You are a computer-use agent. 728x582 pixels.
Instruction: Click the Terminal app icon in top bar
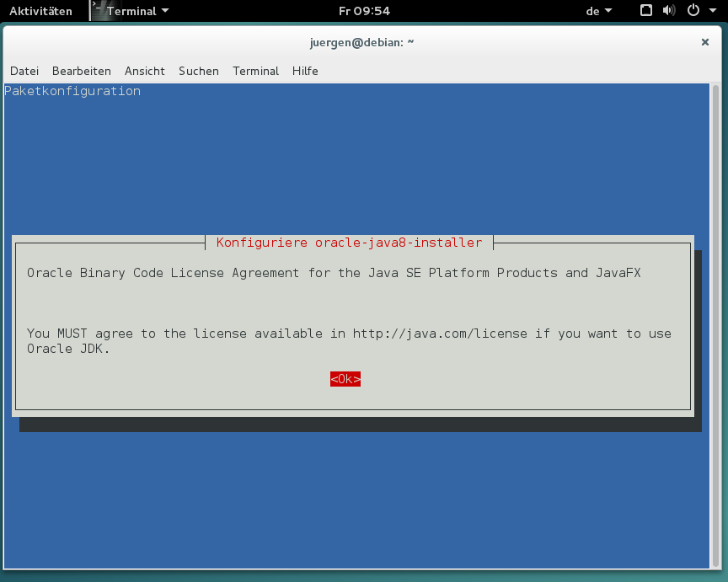pos(96,11)
